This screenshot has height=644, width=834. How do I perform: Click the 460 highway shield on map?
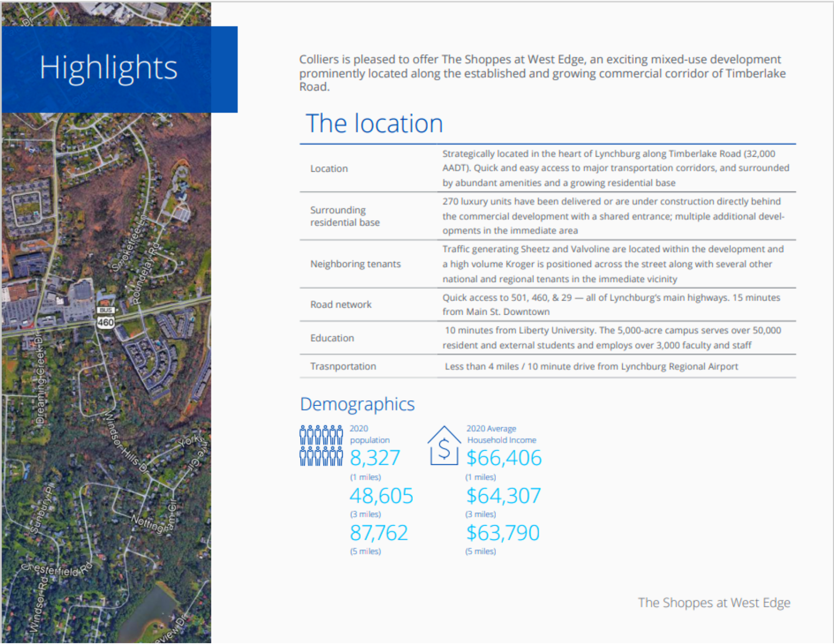tap(106, 322)
